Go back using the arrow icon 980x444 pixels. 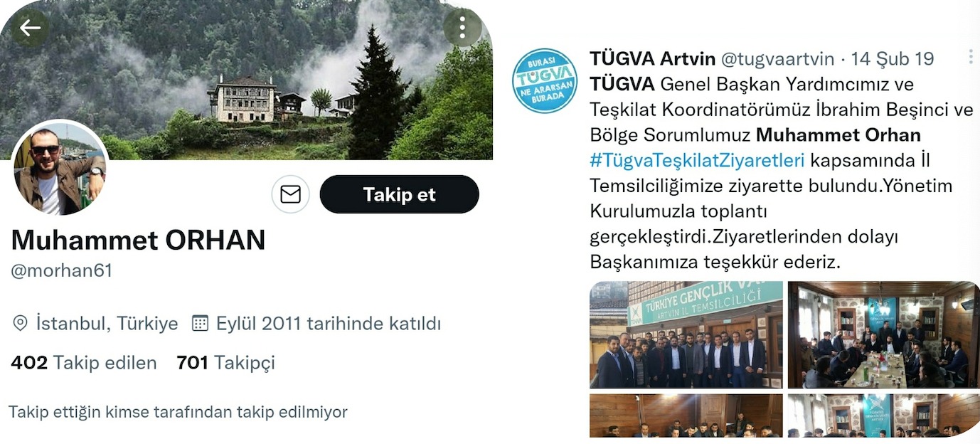click(x=30, y=28)
